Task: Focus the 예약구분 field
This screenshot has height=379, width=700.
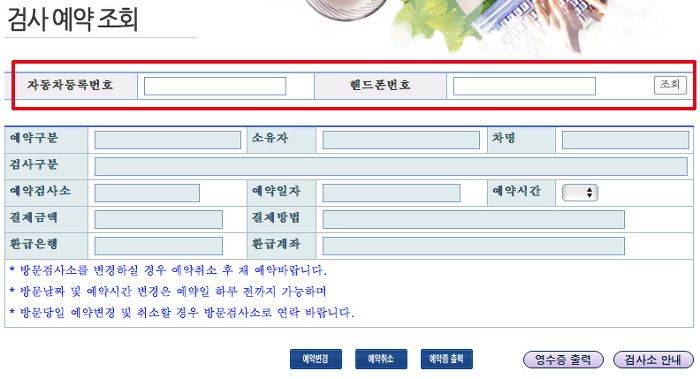Action: (x=167, y=140)
